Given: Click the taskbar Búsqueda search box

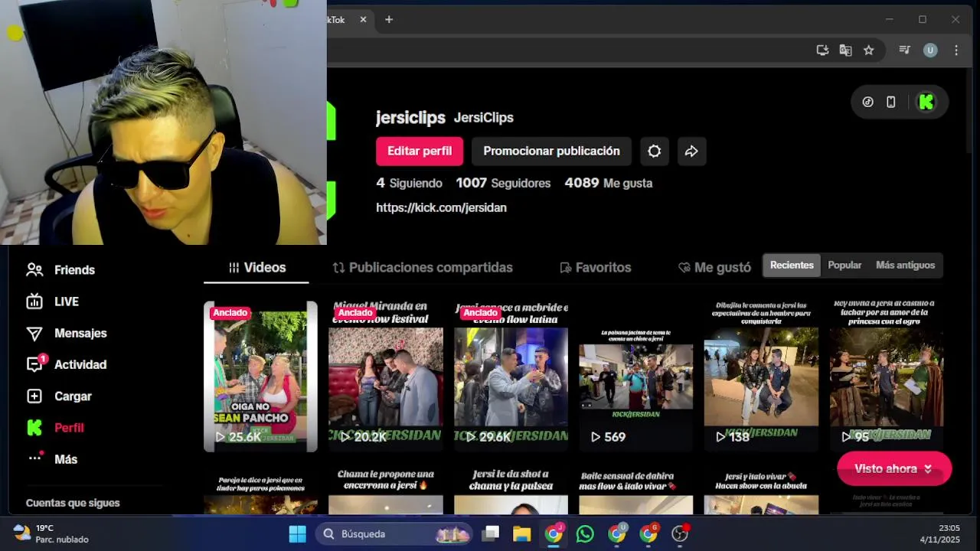Looking at the screenshot, I should coord(395,533).
